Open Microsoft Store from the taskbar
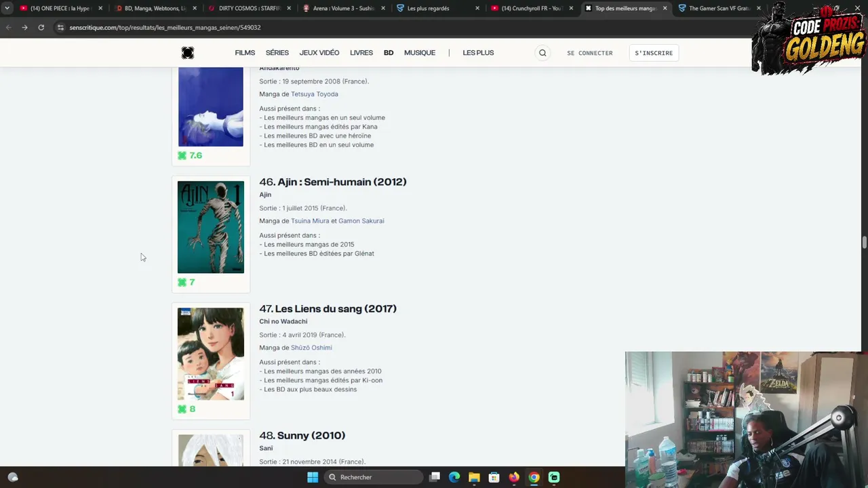This screenshot has height=488, width=868. coord(494,477)
